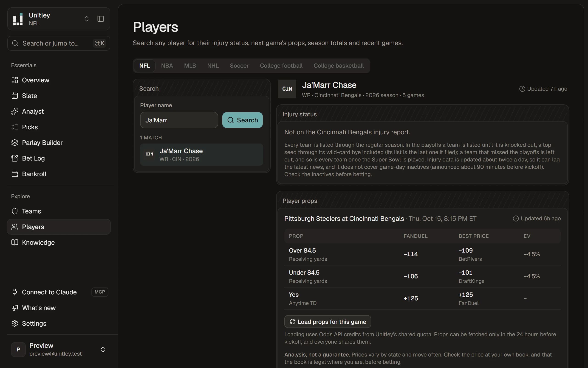
Task: Select the NFL league tab
Action: click(144, 66)
